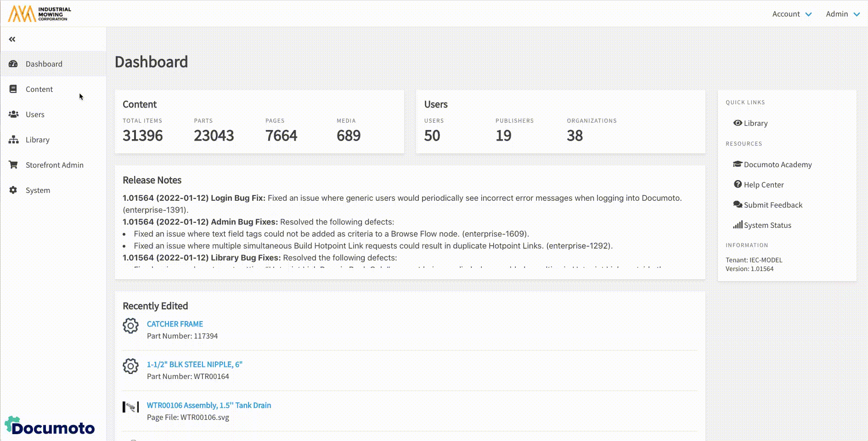868x441 pixels.
Task: Click the Content book icon
Action: [13, 89]
